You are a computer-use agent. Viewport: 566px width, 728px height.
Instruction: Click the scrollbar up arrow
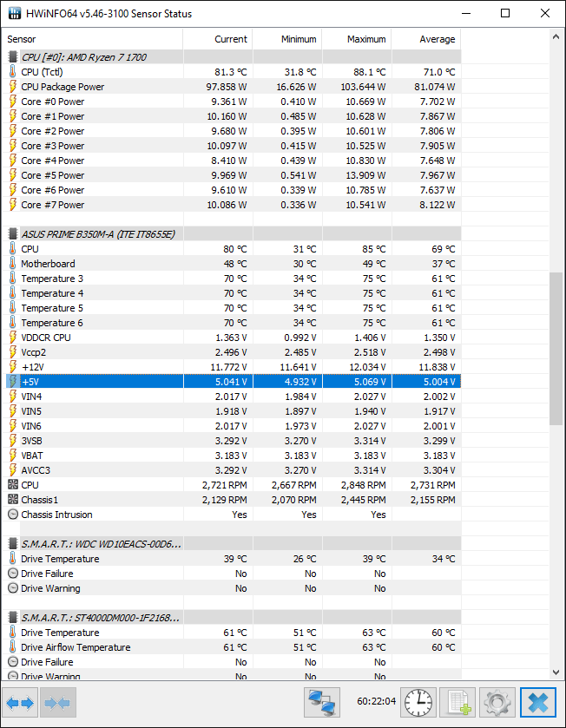(556, 36)
